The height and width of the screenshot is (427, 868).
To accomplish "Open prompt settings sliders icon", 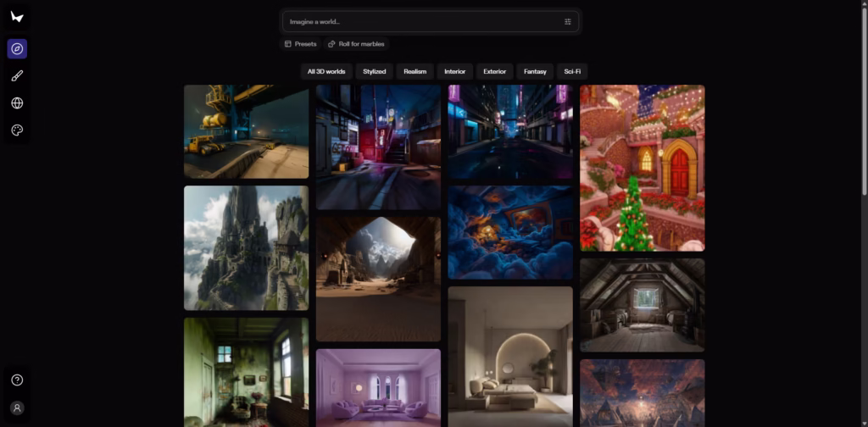I will (x=568, y=22).
